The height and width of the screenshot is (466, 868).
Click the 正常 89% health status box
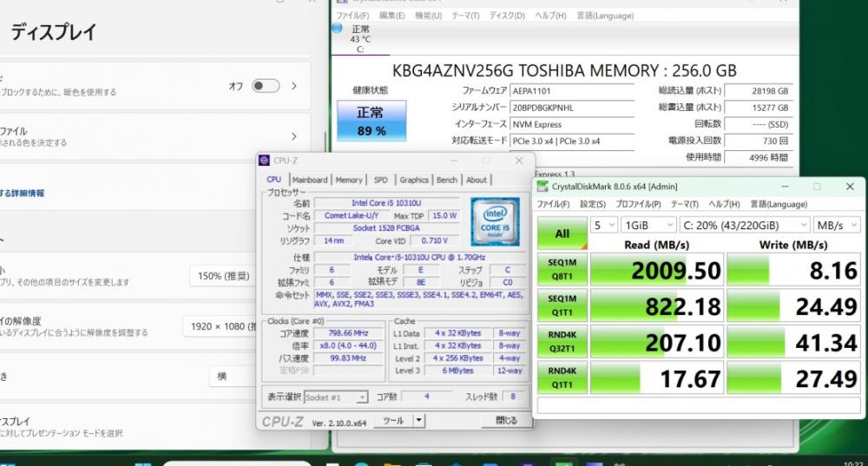pyautogui.click(x=372, y=121)
